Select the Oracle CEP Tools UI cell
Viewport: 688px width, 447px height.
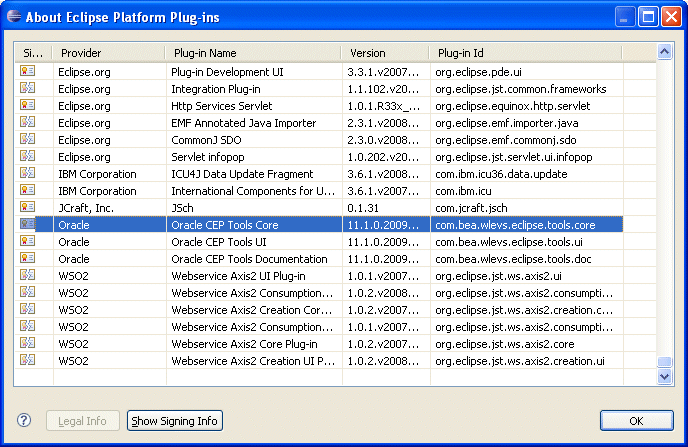click(254, 242)
